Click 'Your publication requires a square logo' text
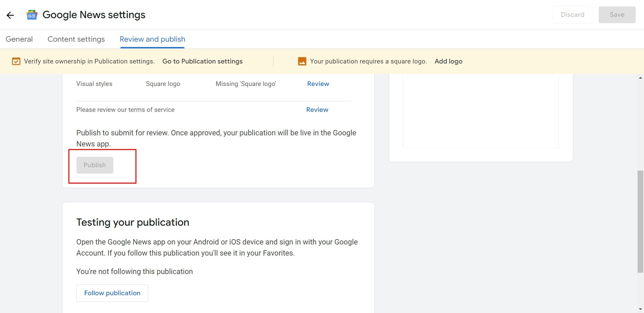644x313 pixels. click(x=368, y=61)
